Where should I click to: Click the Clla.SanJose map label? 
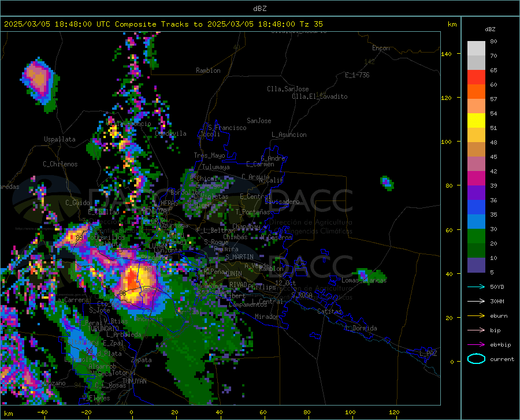pos(288,89)
